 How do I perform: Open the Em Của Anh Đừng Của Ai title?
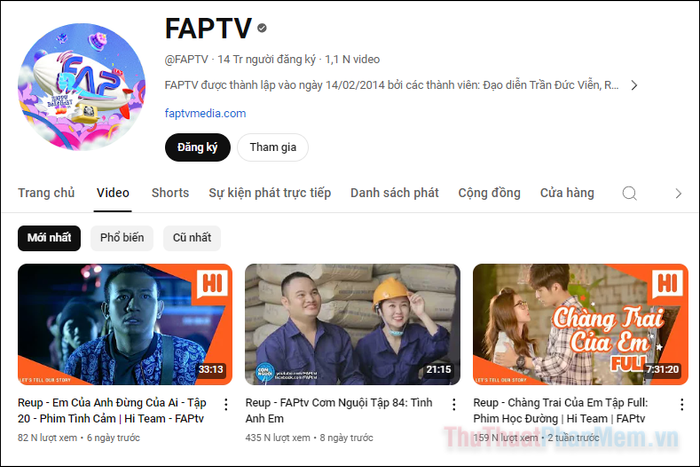112,411
